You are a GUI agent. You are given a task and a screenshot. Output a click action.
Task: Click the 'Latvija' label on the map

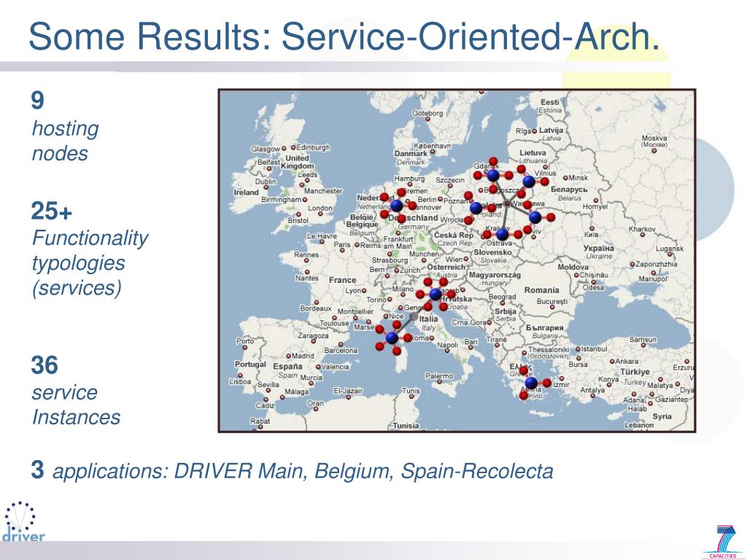[x=551, y=130]
